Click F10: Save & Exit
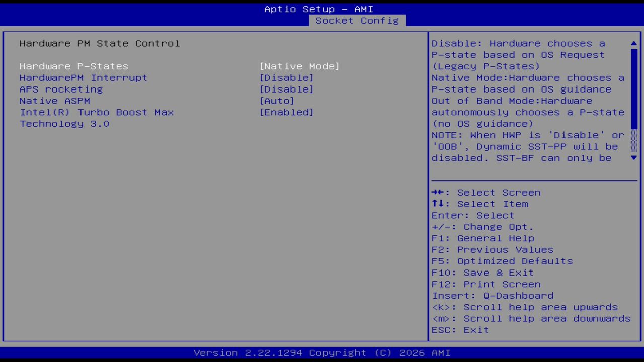Image resolution: width=644 pixels, height=362 pixels. (482, 273)
